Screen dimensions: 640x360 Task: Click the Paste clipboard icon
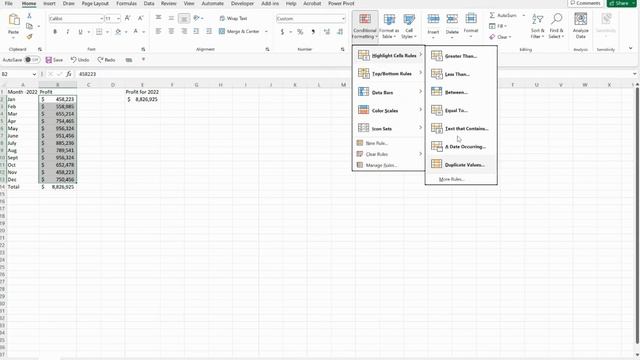[x=14, y=20]
